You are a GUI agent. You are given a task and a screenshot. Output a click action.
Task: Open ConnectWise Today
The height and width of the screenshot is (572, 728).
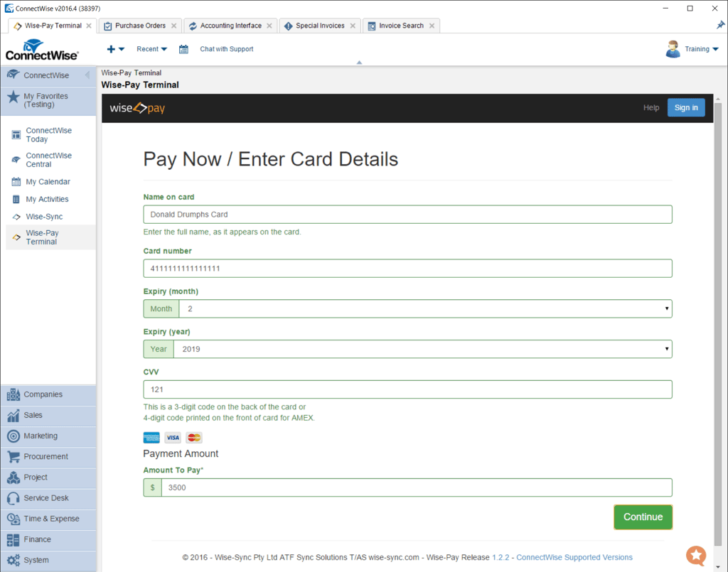click(49, 135)
